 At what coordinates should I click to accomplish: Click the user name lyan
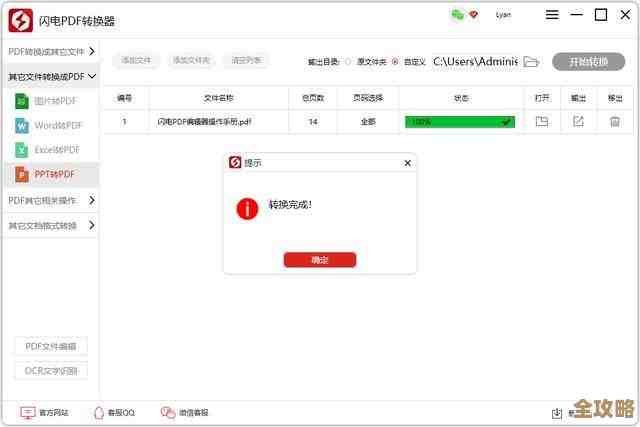pyautogui.click(x=503, y=15)
